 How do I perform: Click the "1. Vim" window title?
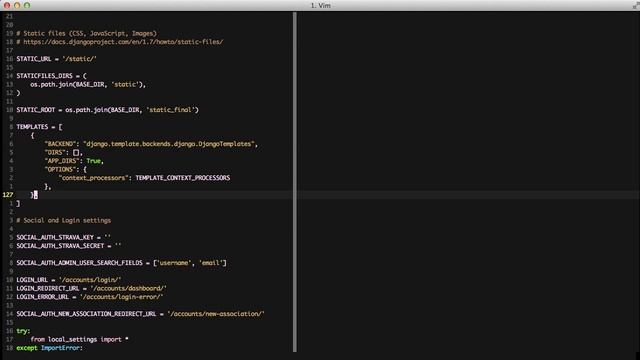[x=320, y=5]
